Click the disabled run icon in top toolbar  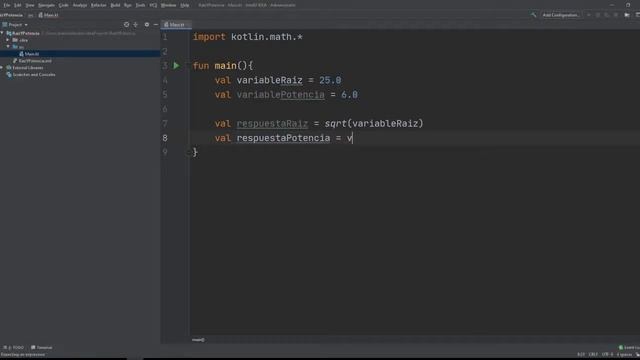coord(589,15)
